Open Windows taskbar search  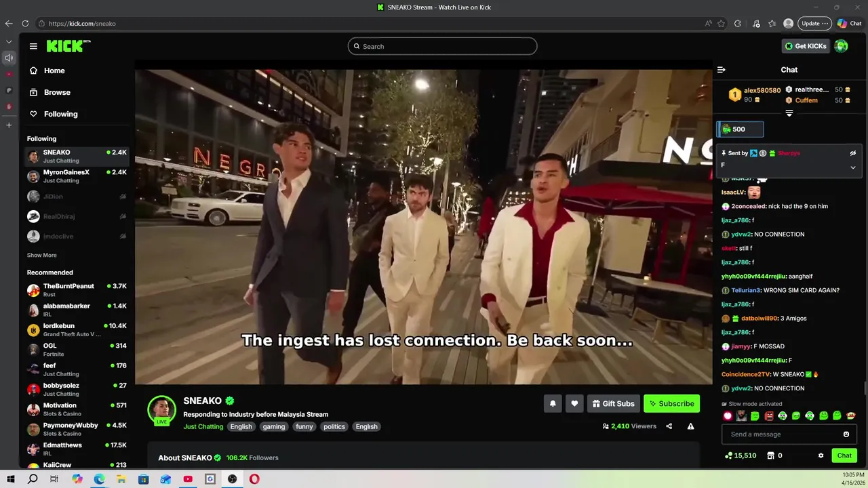[x=33, y=479]
